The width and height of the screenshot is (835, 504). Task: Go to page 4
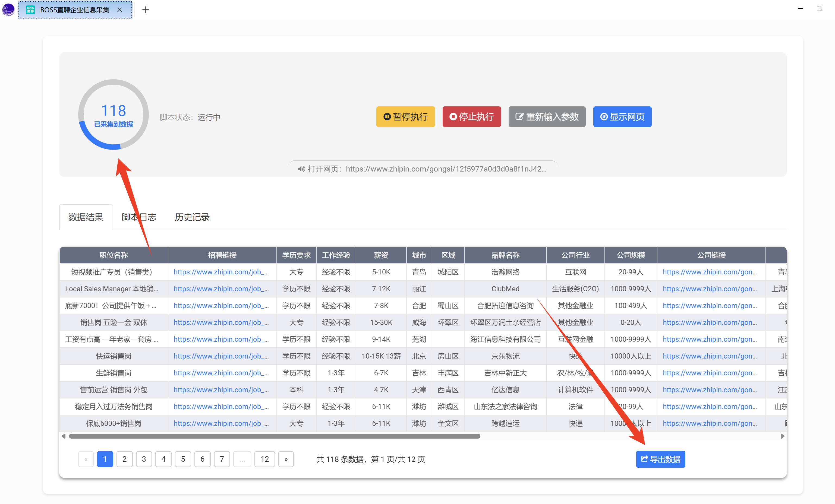click(163, 459)
